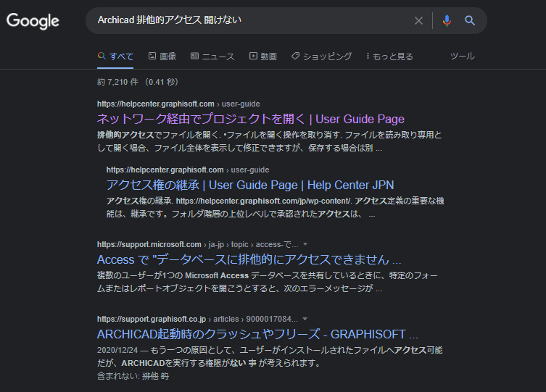Expand dropdown arrow beside support.graphisoft.co.jp URL
The width and height of the screenshot is (546, 392).
305,319
